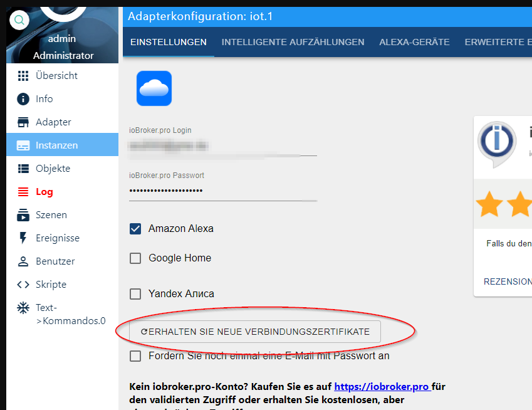Viewport: 532px width, 410px height.
Task: Click the Objekte list icon
Action: pos(23,169)
